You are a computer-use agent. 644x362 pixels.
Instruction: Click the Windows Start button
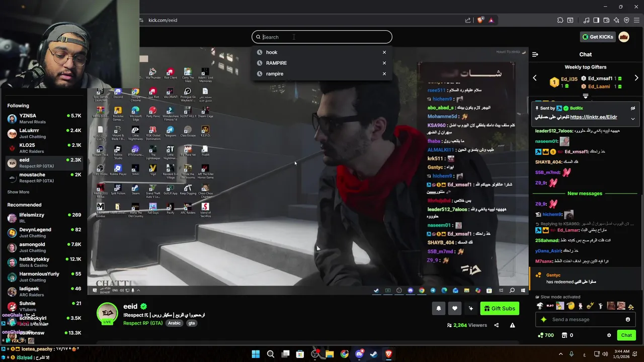pos(256,354)
